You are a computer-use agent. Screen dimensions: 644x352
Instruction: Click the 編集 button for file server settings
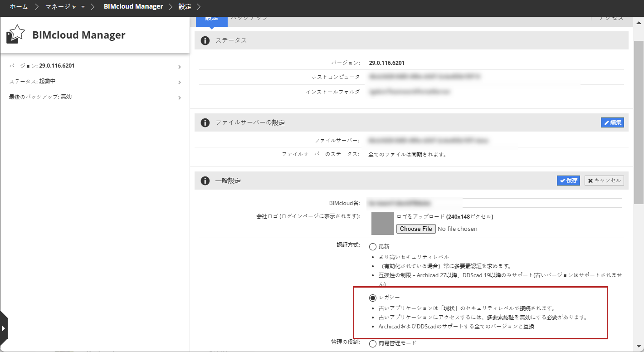click(612, 122)
